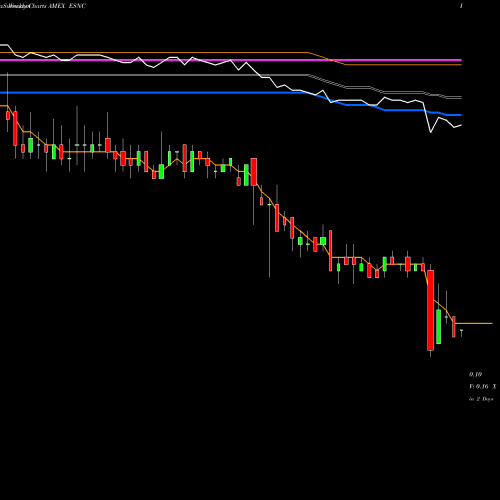Select the tall green candle after the biggest drop
Viewport: 500px width, 500px height.
point(438,327)
